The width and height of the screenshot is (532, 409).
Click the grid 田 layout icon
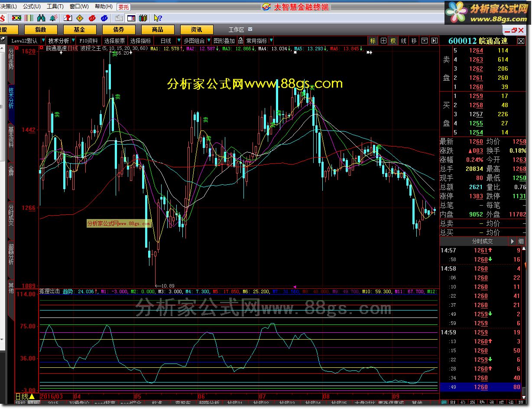coord(383,41)
